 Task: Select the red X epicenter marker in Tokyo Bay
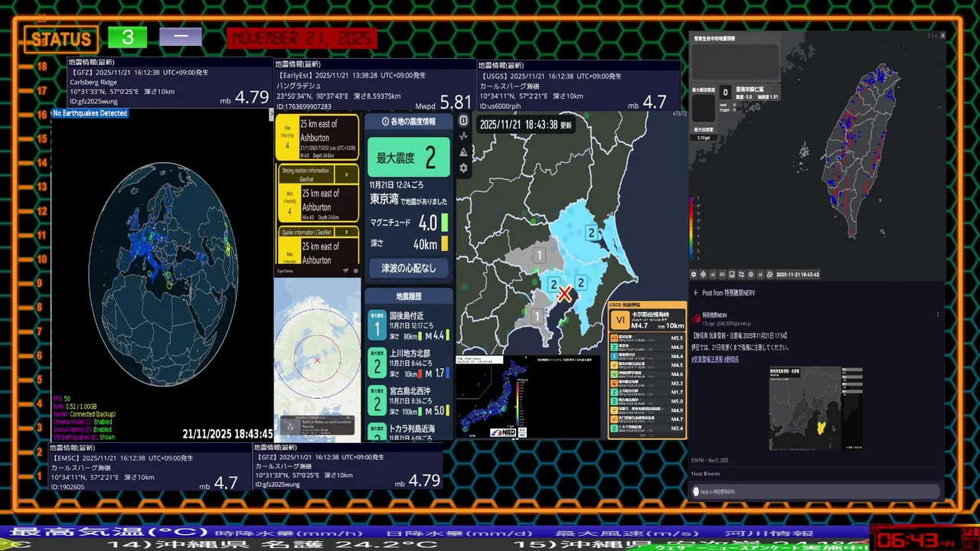click(564, 294)
